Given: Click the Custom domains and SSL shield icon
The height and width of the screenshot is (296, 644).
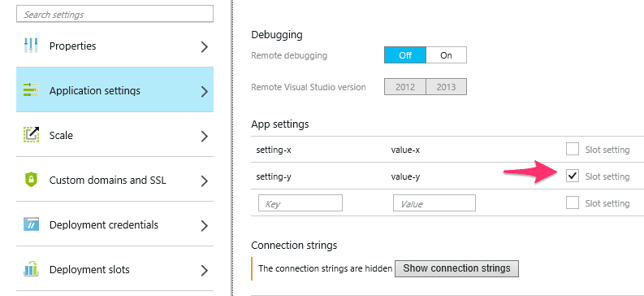Looking at the screenshot, I should tap(31, 180).
